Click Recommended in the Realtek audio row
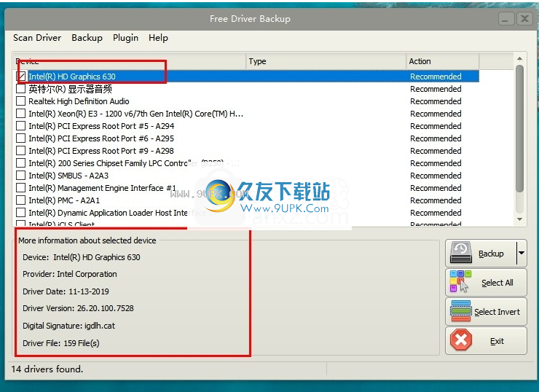Image resolution: width=539 pixels, height=392 pixels. click(x=436, y=101)
